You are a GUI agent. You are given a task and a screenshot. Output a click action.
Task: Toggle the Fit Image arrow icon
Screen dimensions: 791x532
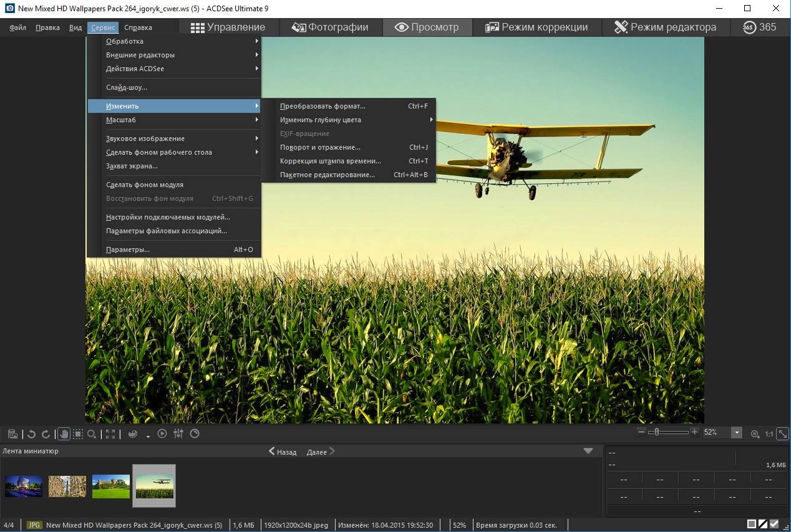coord(782,433)
